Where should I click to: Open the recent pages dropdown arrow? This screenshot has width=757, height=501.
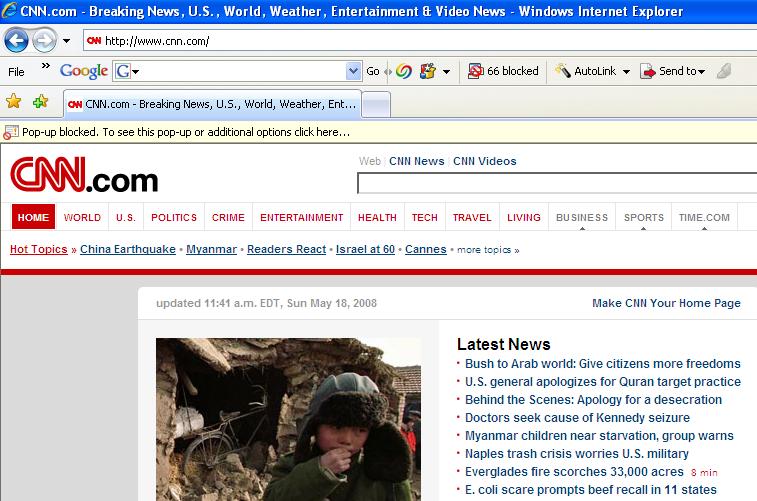[66, 41]
